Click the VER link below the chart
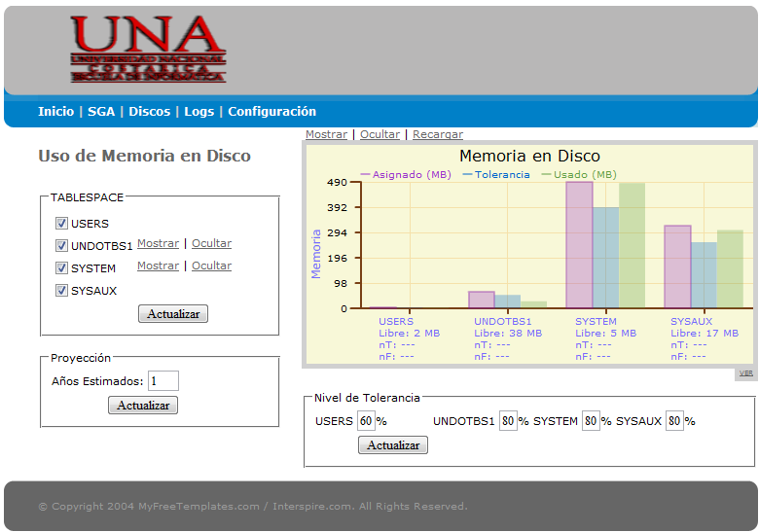The width and height of the screenshot is (759, 532). (746, 372)
